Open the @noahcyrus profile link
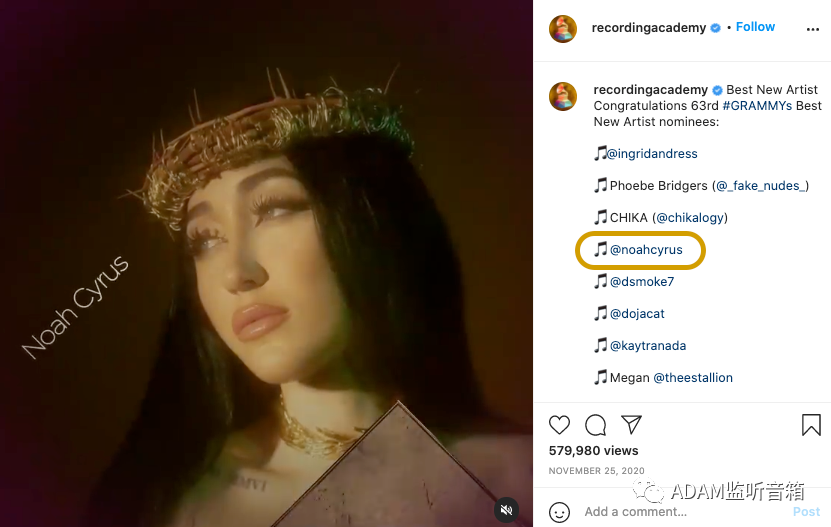 [646, 250]
